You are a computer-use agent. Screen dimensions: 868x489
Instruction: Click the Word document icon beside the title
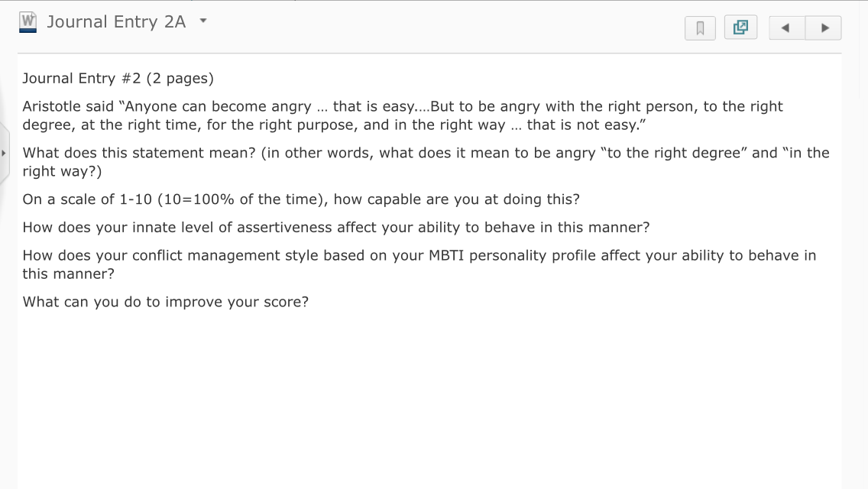[28, 22]
